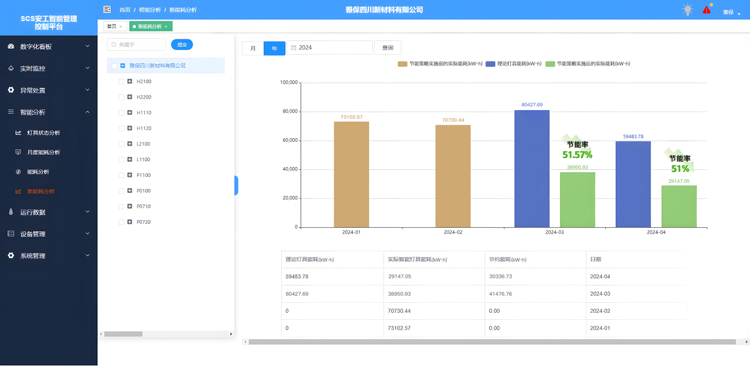Click the 数字化看板 dashboard gauge icon
The height and width of the screenshot is (369, 750).
point(11,46)
